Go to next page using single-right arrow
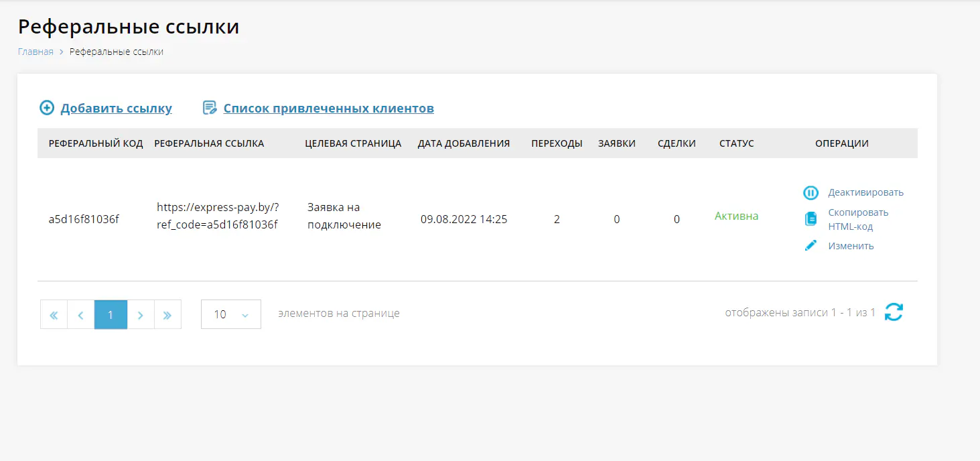 pyautogui.click(x=141, y=314)
